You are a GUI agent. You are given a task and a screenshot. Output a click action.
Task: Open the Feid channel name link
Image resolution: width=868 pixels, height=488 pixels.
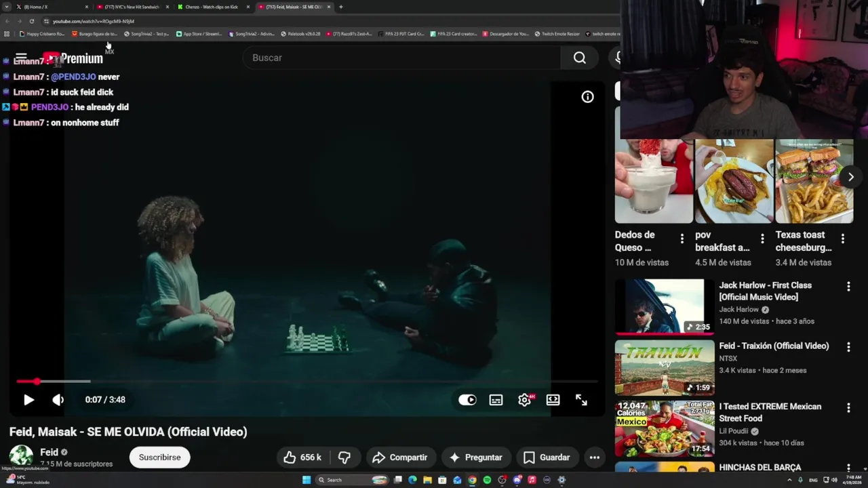(49, 452)
